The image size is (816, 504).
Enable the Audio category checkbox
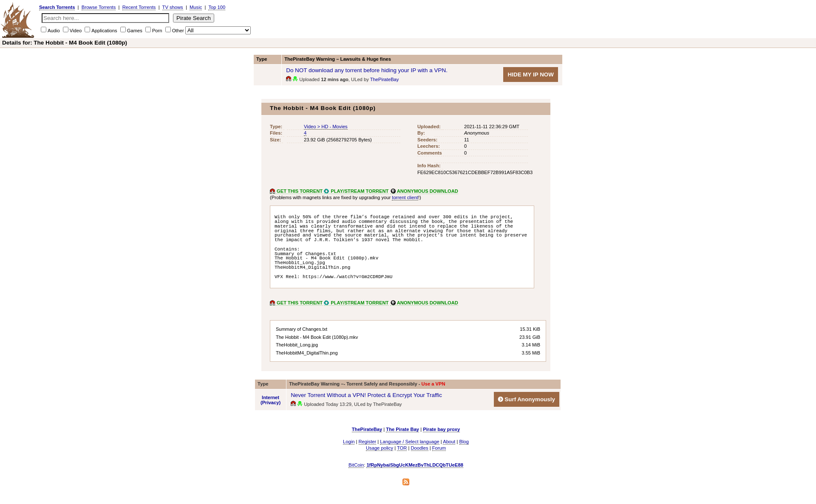click(x=43, y=30)
